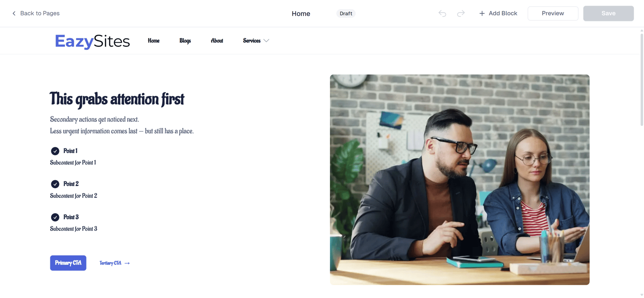Click the Draft status badge
This screenshot has width=644, height=298.
tap(346, 13)
